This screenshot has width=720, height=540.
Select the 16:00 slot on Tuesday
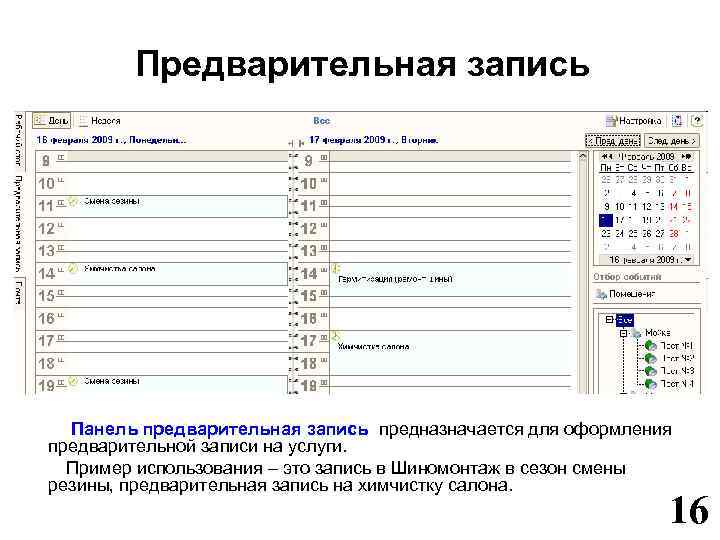[x=452, y=319]
